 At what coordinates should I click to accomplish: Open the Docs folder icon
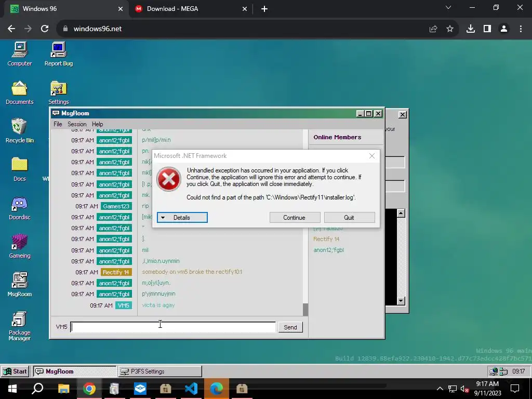coord(19,170)
